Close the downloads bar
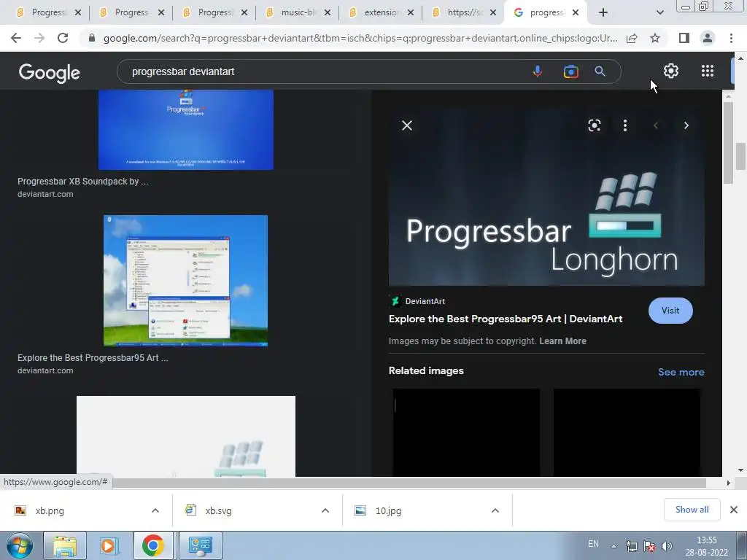Image resolution: width=747 pixels, height=560 pixels. pos(734,510)
